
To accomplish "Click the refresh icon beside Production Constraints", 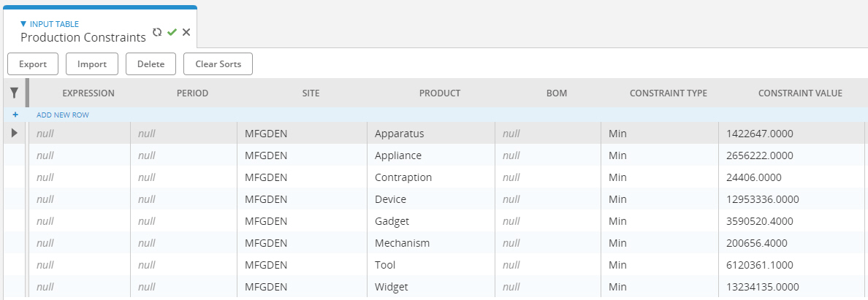I will coord(157,32).
